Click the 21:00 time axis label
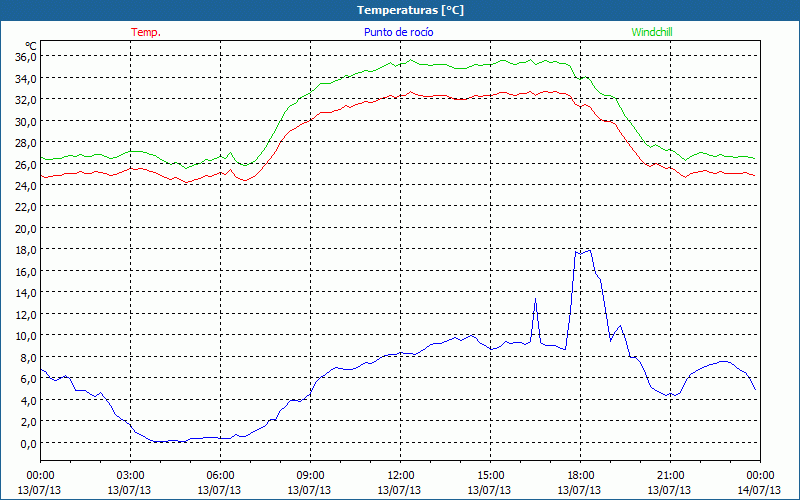Viewport: 800px width, 500px height. 670,476
